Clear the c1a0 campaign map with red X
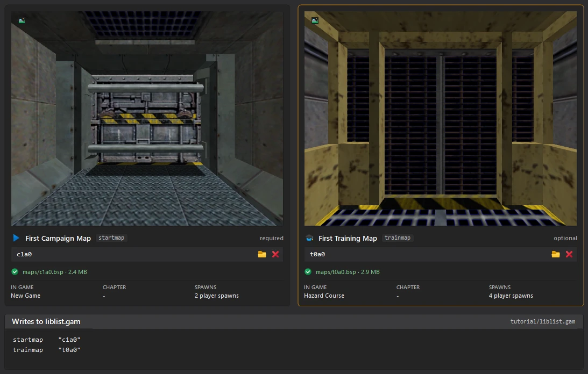588x374 pixels. tap(275, 255)
